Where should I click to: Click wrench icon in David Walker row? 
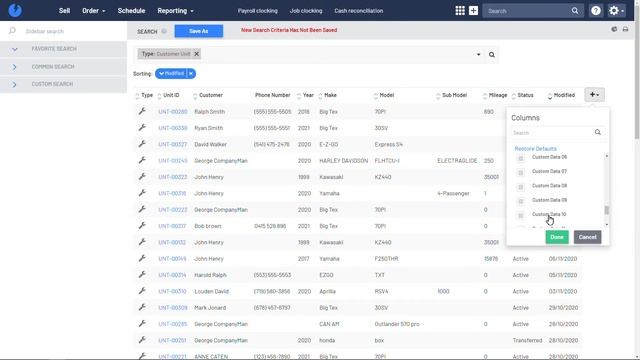(142, 144)
